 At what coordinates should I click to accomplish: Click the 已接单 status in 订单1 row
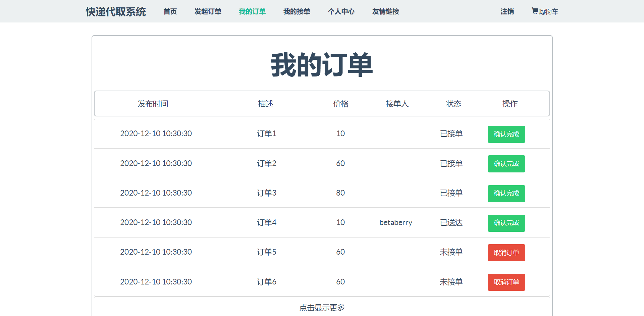pos(451,134)
